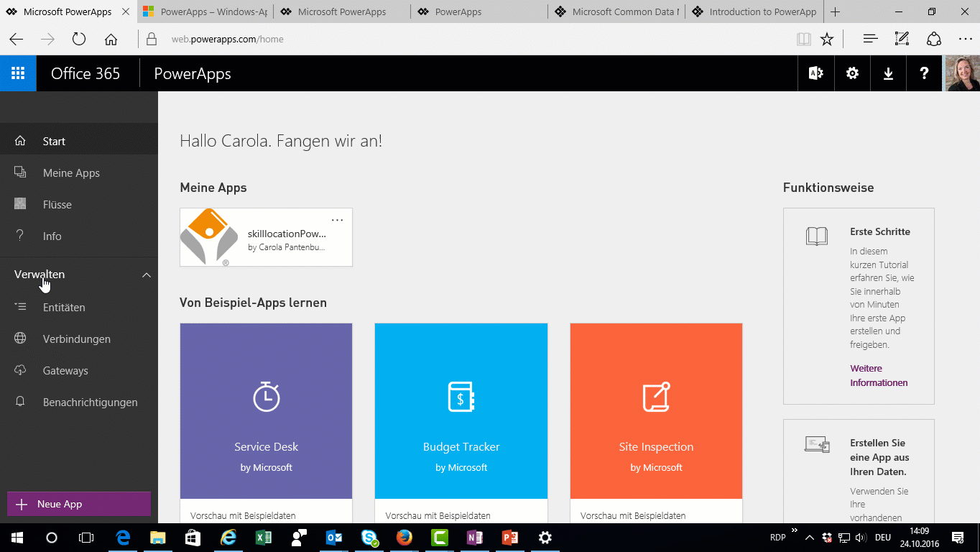
Task: Switch to Introduction to PowerApp tab
Action: tap(754, 11)
